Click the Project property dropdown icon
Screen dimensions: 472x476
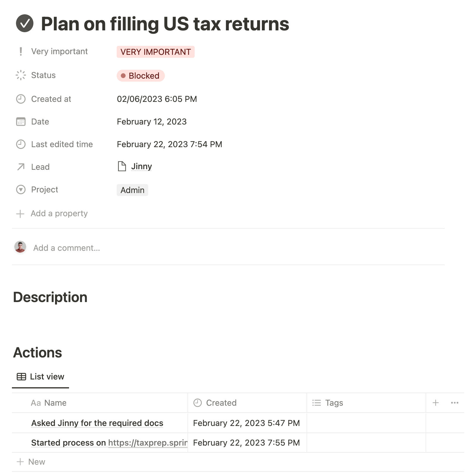coord(21,189)
